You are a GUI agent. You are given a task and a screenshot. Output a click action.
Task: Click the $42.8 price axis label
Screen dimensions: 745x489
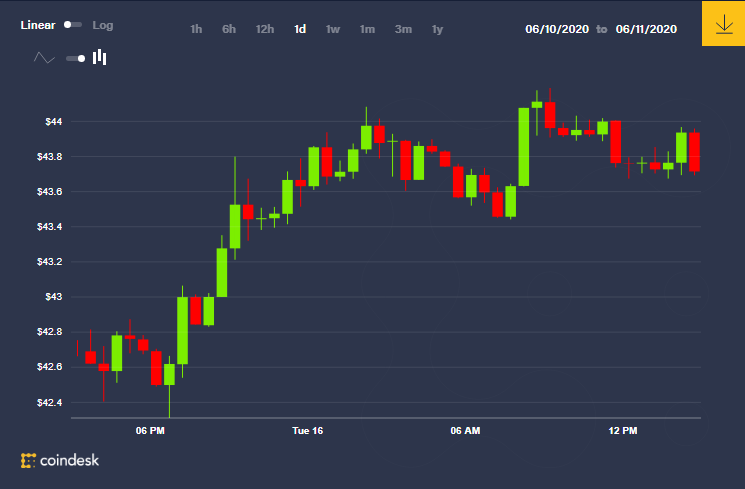pos(49,332)
